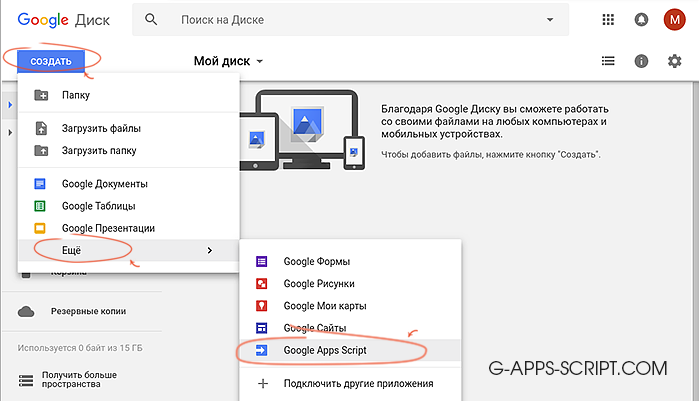Open the search options dropdown arrow

pyautogui.click(x=550, y=20)
